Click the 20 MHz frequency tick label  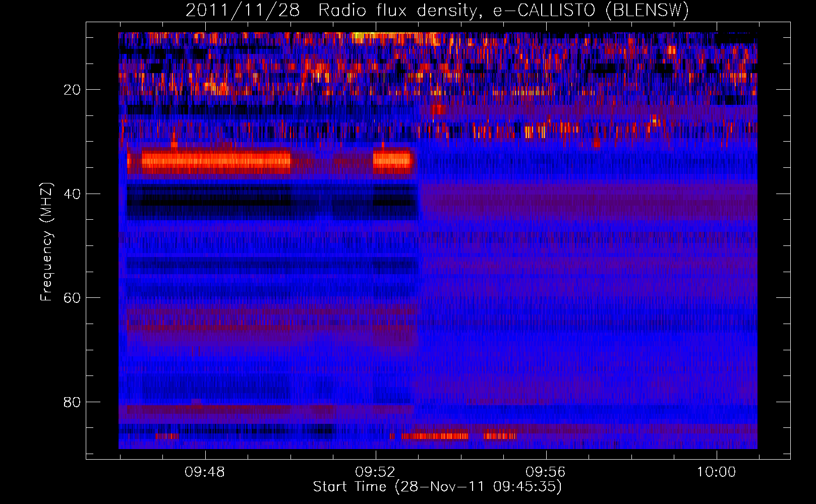(72, 90)
